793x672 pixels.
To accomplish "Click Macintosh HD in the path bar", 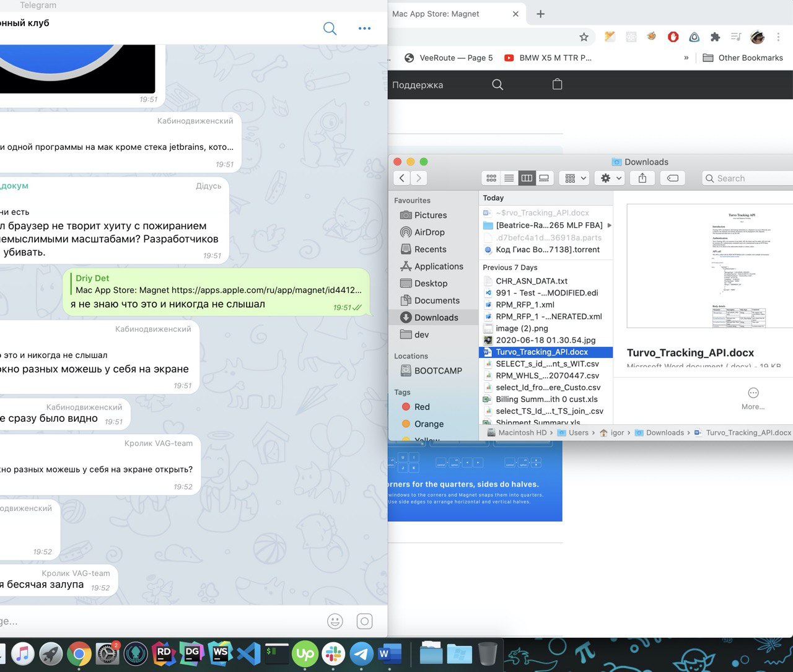I will coord(517,433).
